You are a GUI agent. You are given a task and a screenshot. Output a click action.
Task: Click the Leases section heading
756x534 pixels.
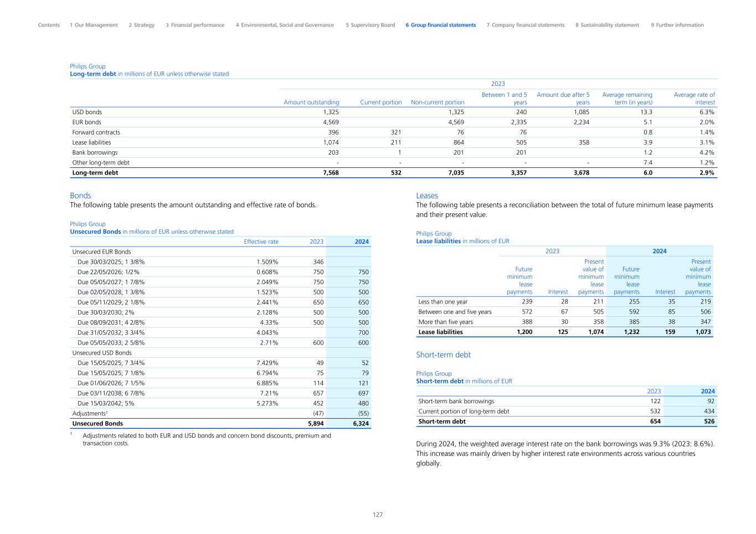point(427,196)
